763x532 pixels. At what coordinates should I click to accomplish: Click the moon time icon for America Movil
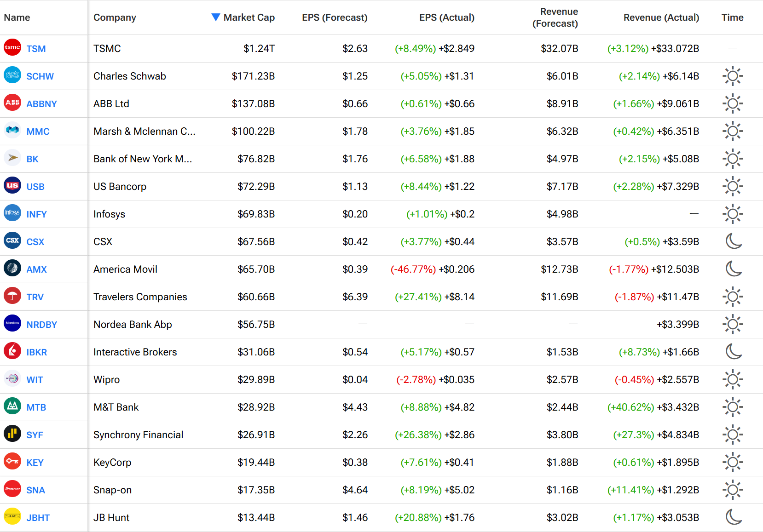coord(733,269)
